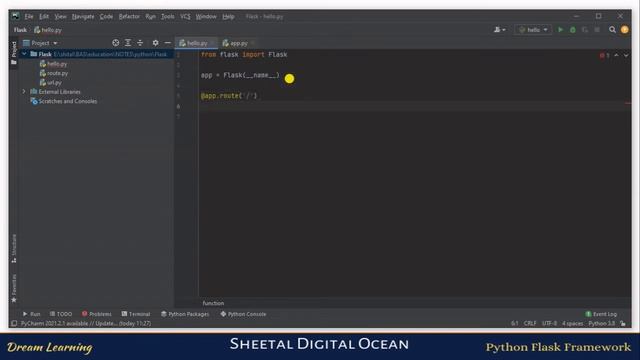The image size is (640, 360).
Task: Open Project panel gear settings
Action: point(155,43)
